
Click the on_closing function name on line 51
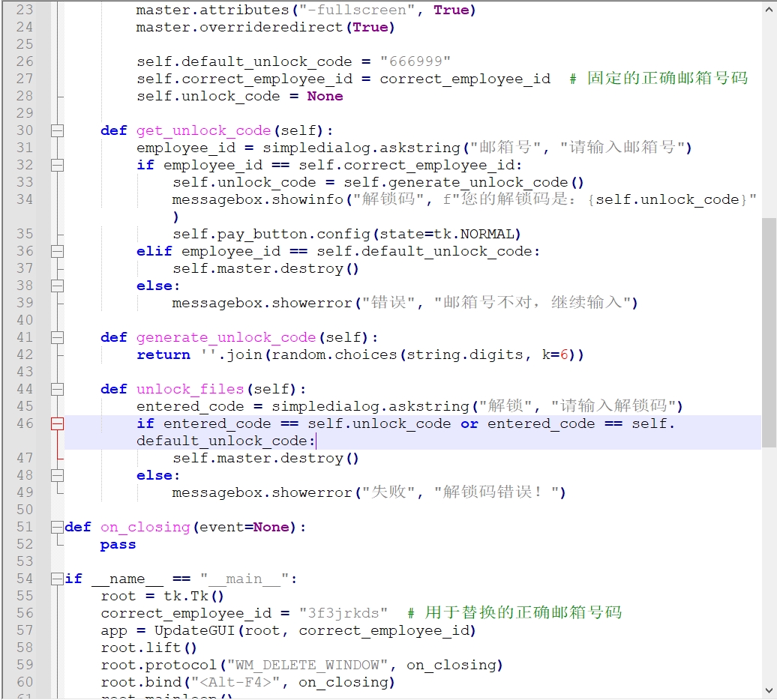145,527
